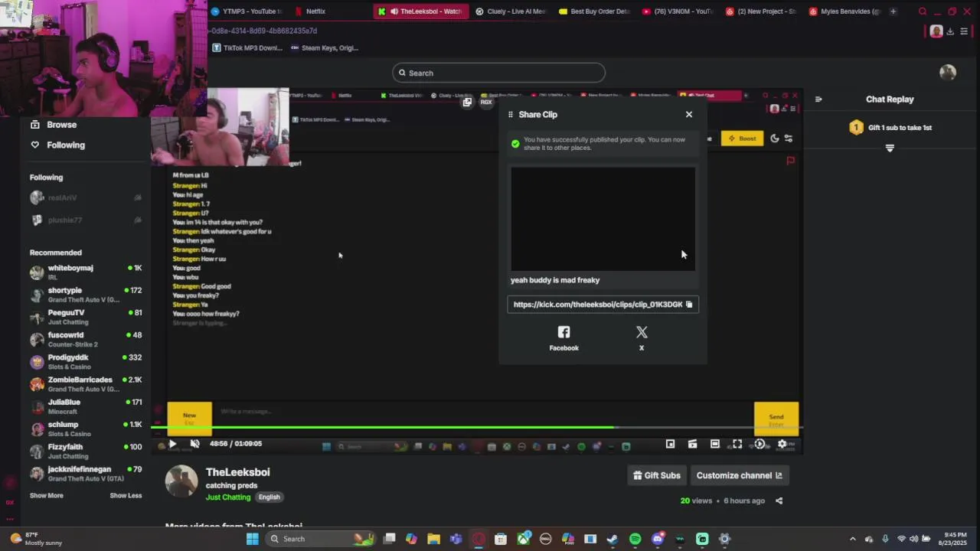Open the video share icon near views
The width and height of the screenshot is (980, 551).
point(779,500)
